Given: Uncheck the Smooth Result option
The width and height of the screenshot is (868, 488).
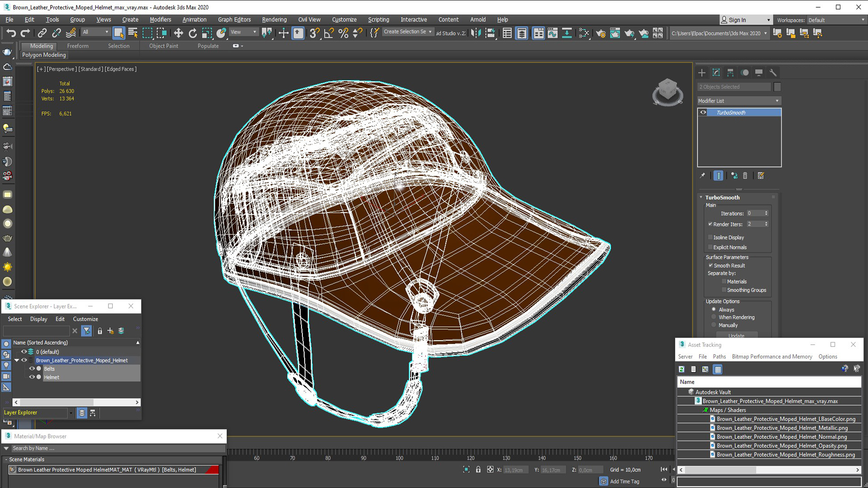Looking at the screenshot, I should pyautogui.click(x=710, y=265).
